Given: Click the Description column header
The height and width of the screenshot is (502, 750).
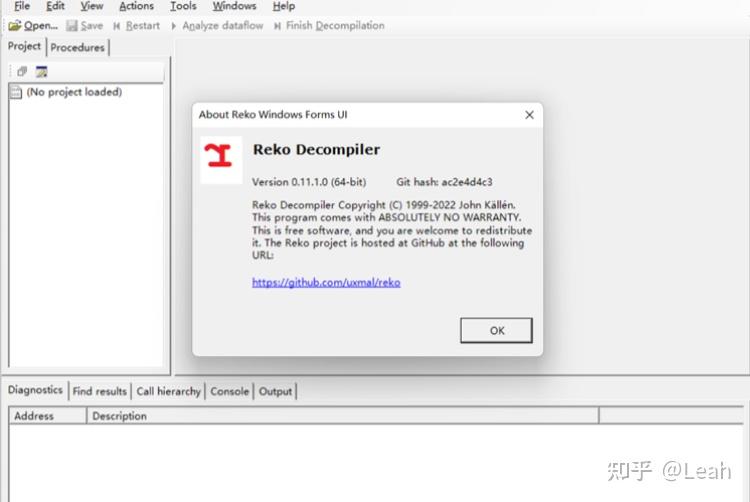Looking at the screenshot, I should coord(342,416).
